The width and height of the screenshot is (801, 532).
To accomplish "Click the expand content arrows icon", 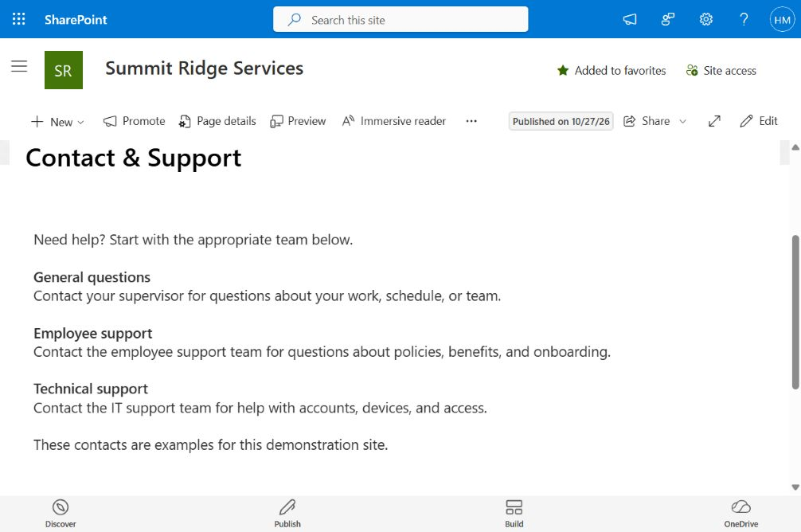I will pos(715,121).
